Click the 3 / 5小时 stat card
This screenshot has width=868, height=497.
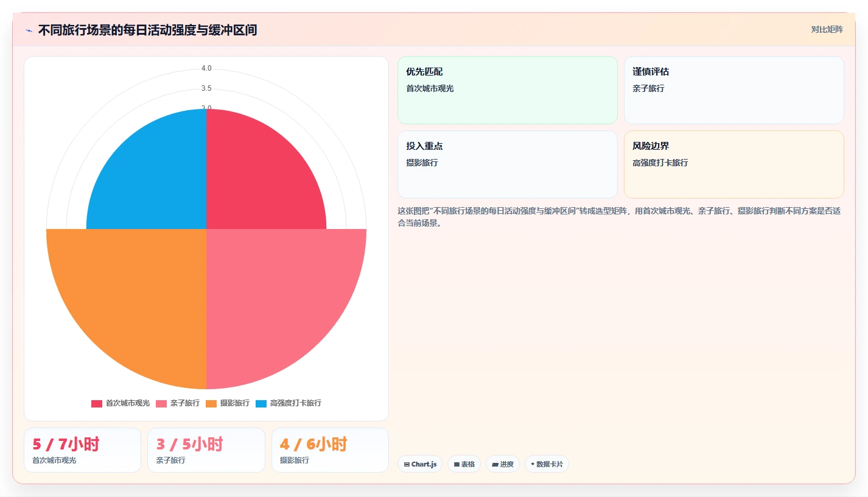click(206, 450)
